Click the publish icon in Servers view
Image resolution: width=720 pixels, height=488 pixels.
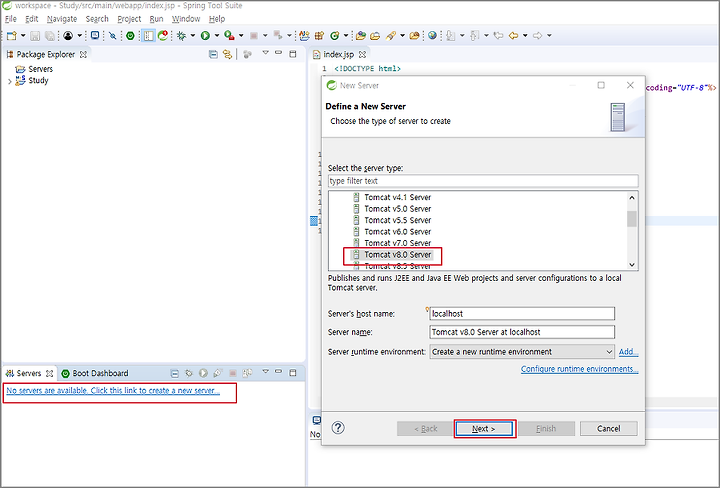pos(247,373)
